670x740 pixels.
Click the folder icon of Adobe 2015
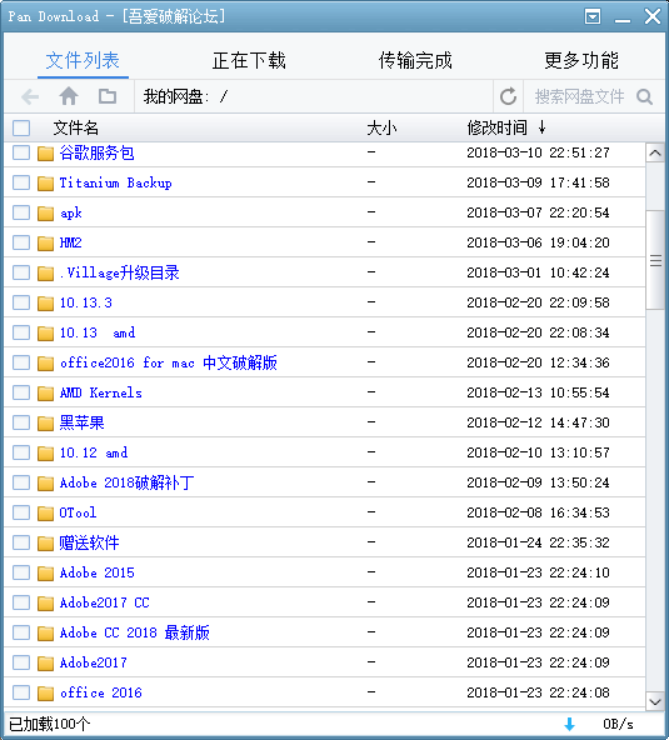point(45,573)
